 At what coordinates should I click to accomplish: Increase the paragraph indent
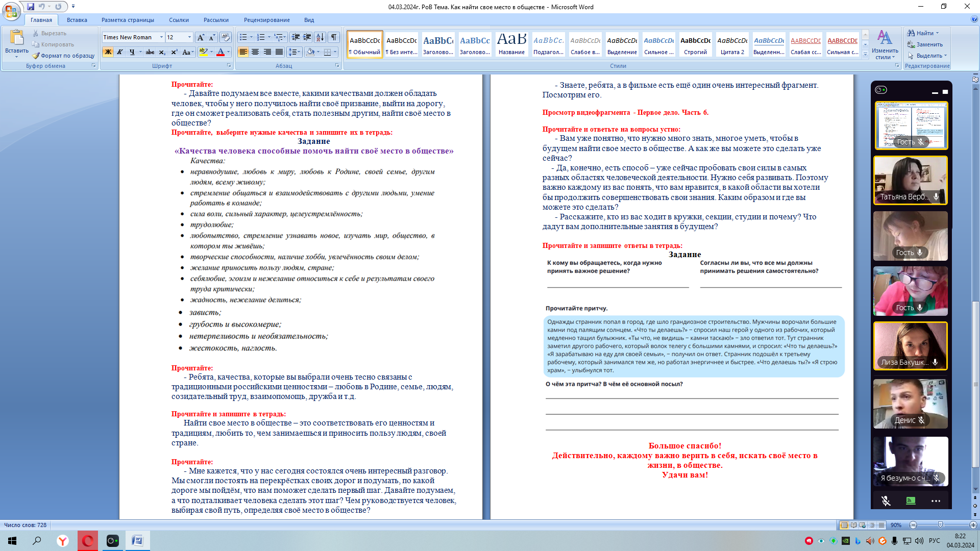tap(307, 37)
